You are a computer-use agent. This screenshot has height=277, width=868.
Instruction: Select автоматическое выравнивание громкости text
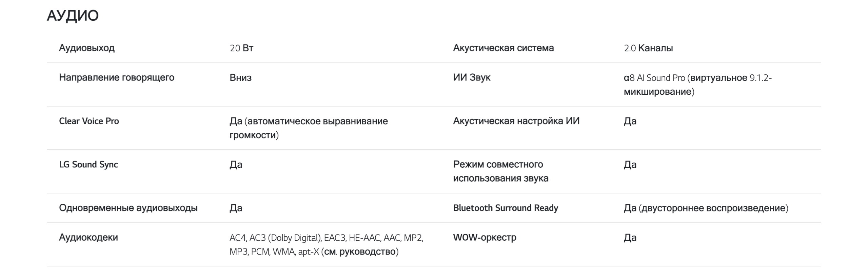[309, 128]
